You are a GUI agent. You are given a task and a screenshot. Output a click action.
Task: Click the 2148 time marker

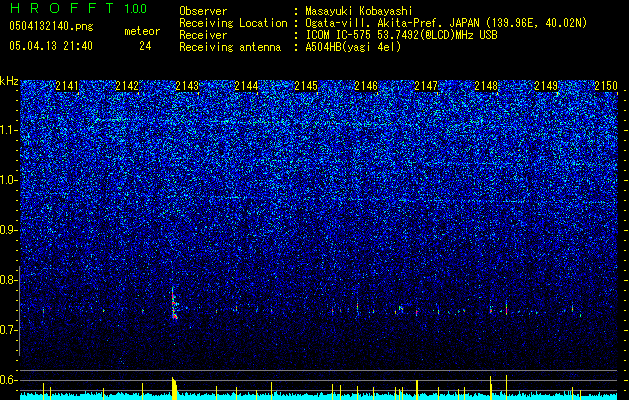(x=486, y=85)
